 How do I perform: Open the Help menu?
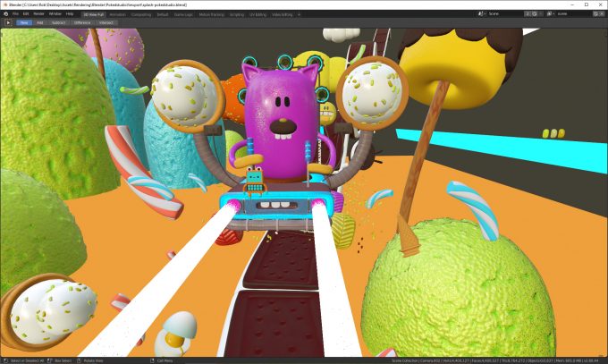70,14
